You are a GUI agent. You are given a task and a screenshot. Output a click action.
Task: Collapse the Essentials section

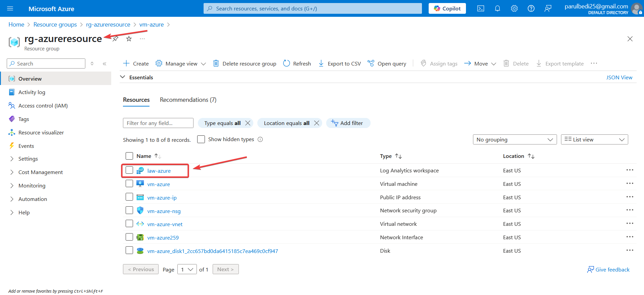pyautogui.click(x=123, y=77)
